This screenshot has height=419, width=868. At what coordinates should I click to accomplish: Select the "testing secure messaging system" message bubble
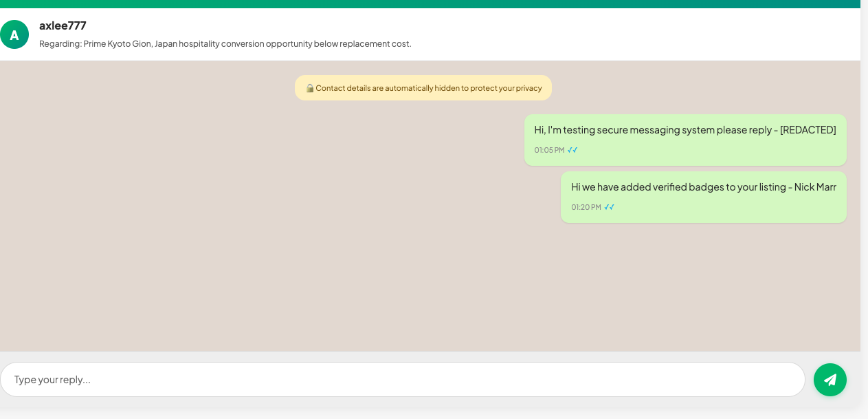685,140
